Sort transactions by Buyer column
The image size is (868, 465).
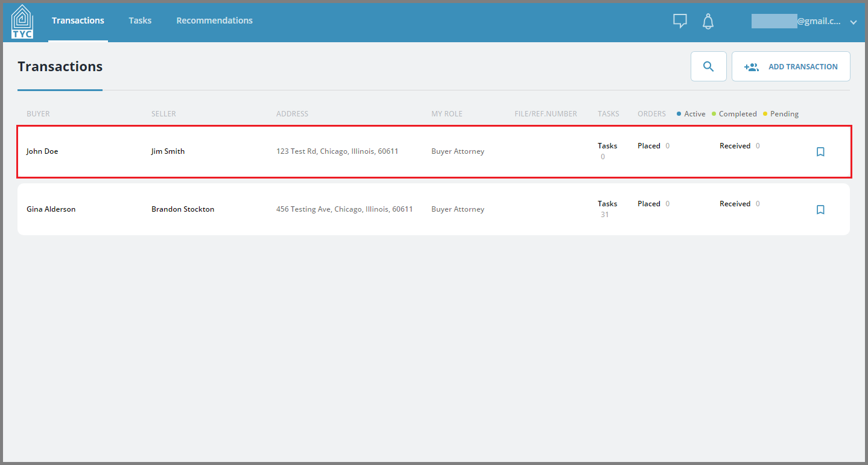(38, 113)
